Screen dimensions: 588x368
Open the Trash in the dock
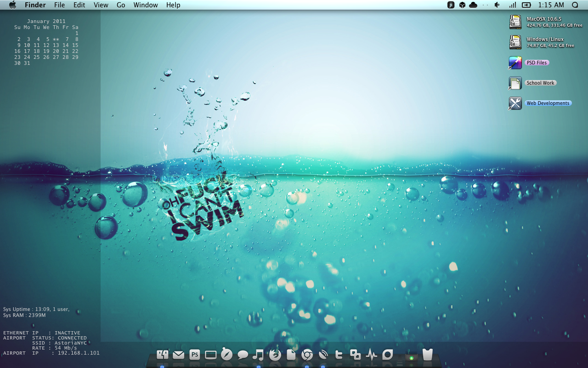click(x=427, y=354)
